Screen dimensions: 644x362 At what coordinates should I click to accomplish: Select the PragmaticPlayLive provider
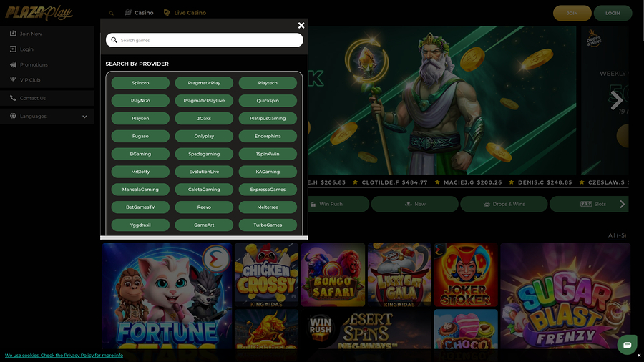tap(204, 101)
